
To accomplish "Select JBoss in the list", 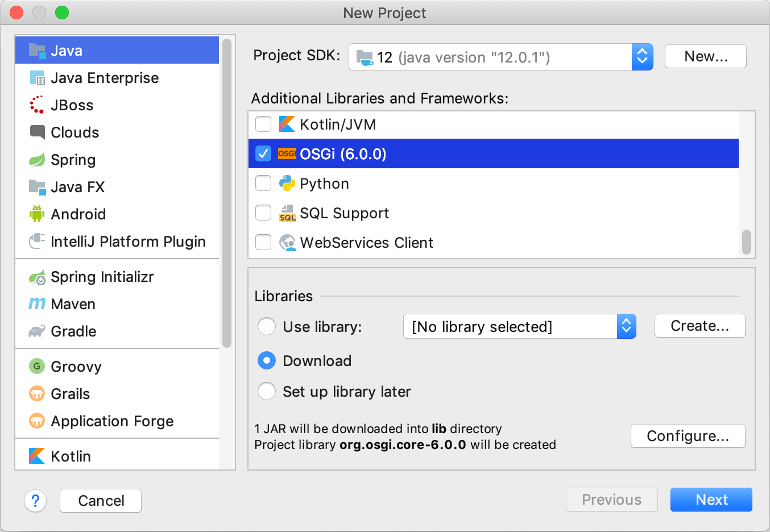I will pos(117,105).
